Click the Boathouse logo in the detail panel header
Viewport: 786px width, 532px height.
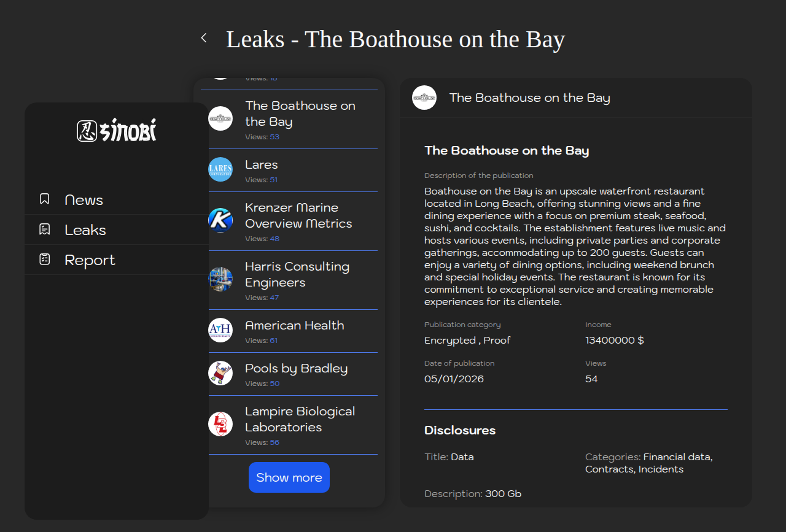click(x=424, y=98)
